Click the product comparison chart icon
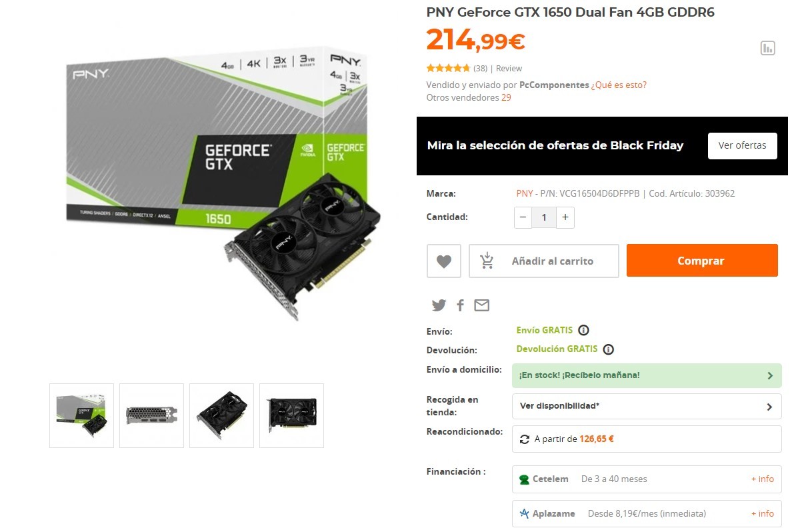Screen dimensions: 792x532 pyautogui.click(x=767, y=49)
